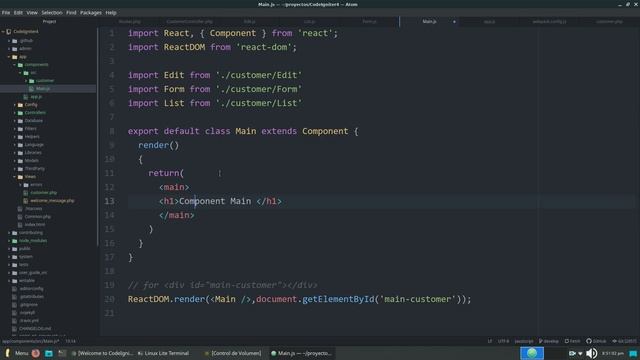Open the Edit menu

click(x=18, y=13)
